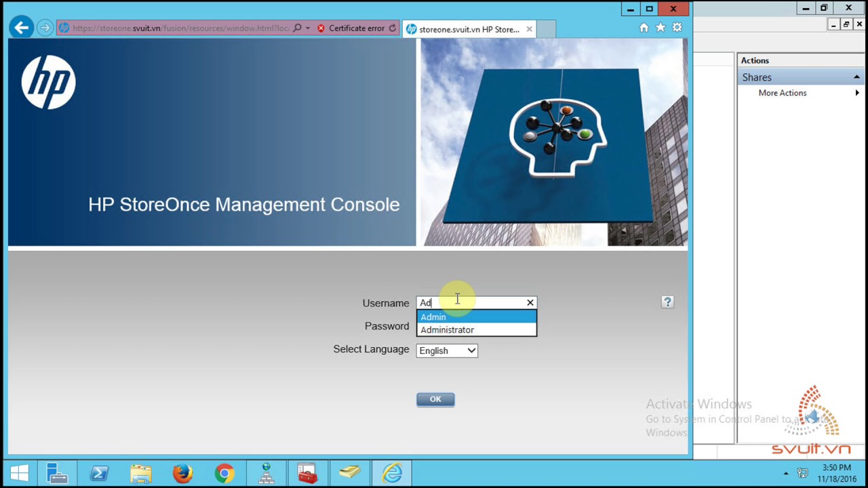The width and height of the screenshot is (868, 488).
Task: Close the inner MMC child window
Action: (859, 24)
